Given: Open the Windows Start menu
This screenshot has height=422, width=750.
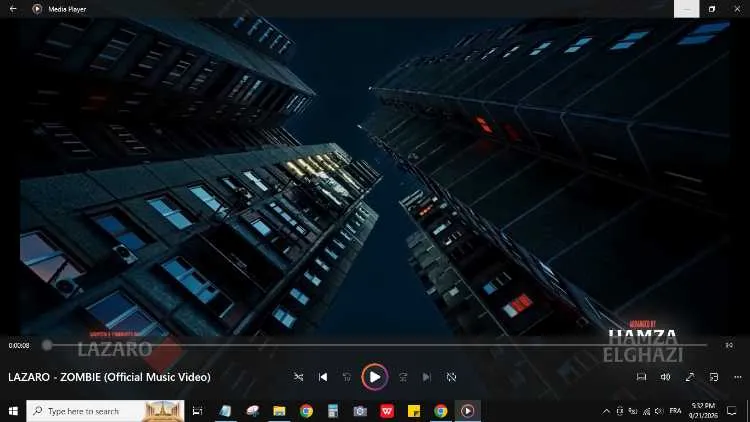Looking at the screenshot, I should [x=13, y=411].
